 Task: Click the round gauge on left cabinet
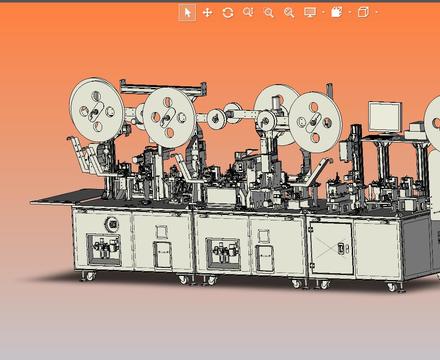point(112,224)
